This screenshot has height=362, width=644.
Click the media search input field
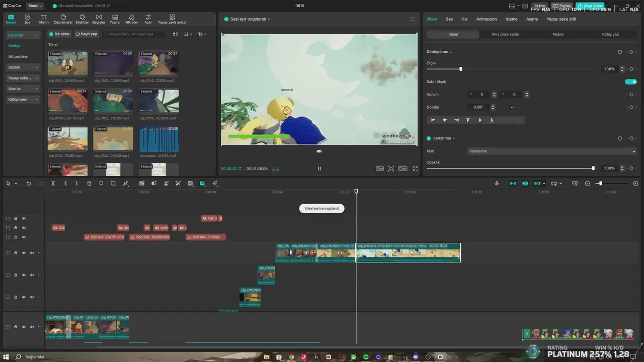click(133, 34)
